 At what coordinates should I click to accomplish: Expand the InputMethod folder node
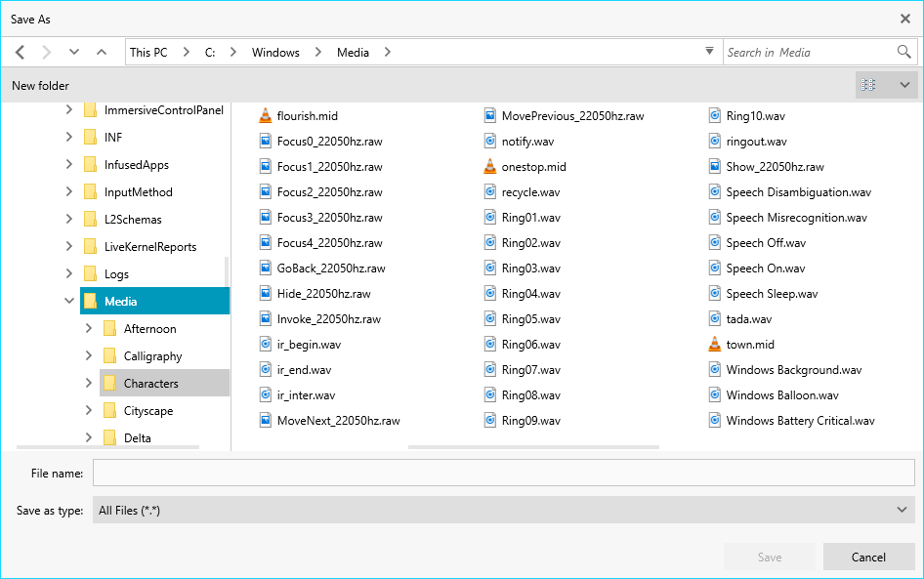(69, 190)
